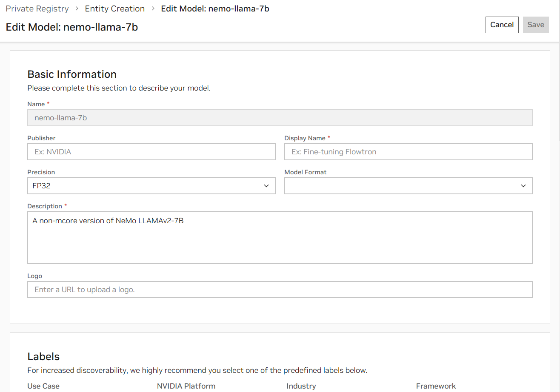560x392 pixels.
Task: Click the Precision dropdown chevron arrow
Action: tap(266, 186)
